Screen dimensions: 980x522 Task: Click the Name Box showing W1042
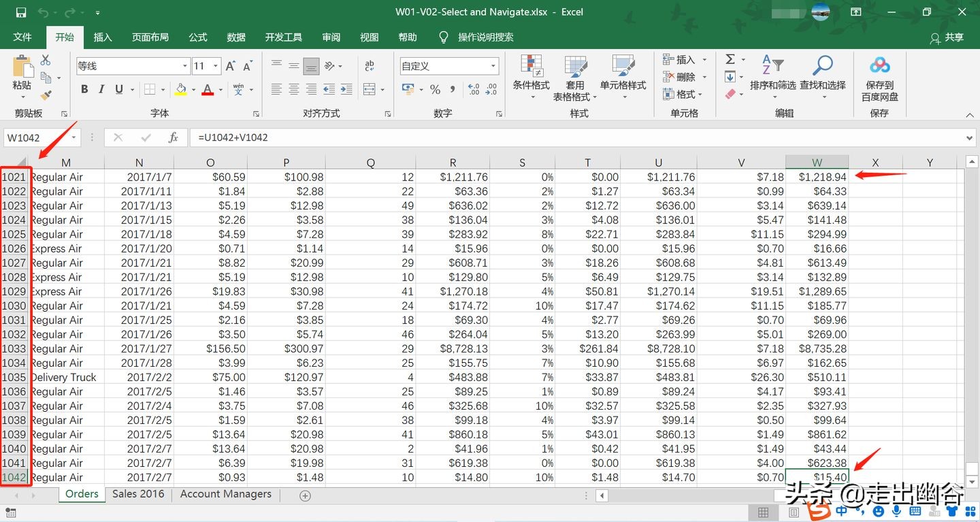42,137
